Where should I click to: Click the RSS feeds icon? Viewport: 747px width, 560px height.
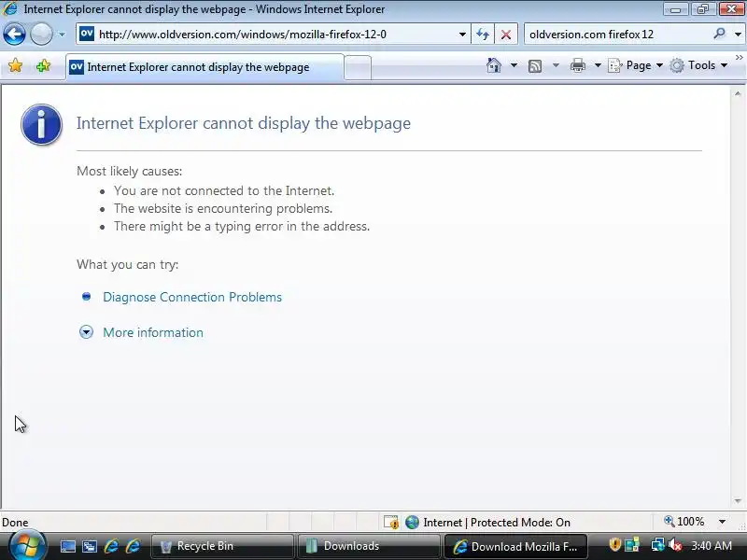(x=535, y=65)
